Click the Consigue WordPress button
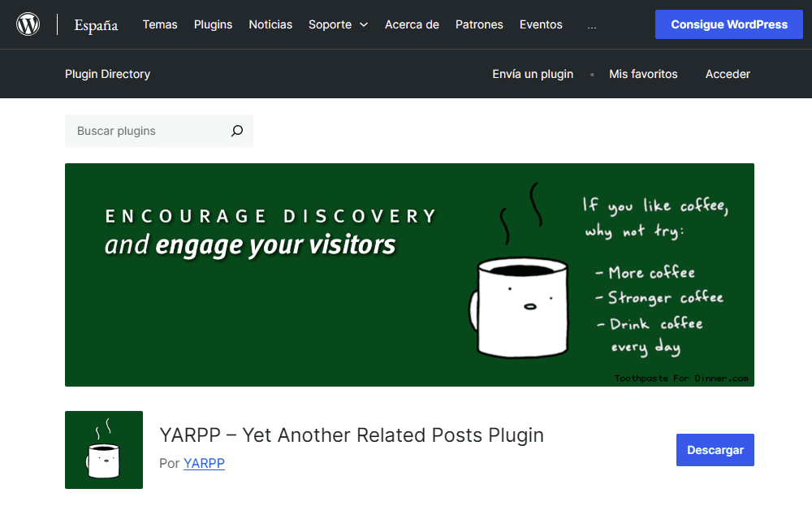 [x=728, y=24]
